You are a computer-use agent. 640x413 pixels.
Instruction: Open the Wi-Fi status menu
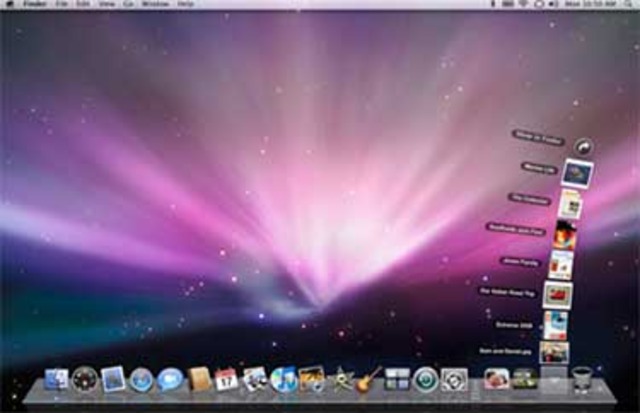point(523,4)
